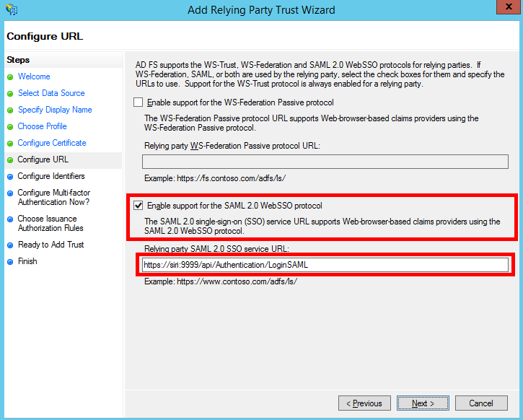Image resolution: width=523 pixels, height=420 pixels.
Task: Select Configure Multi-factor Authentication Now step
Action: pyautogui.click(x=54, y=197)
